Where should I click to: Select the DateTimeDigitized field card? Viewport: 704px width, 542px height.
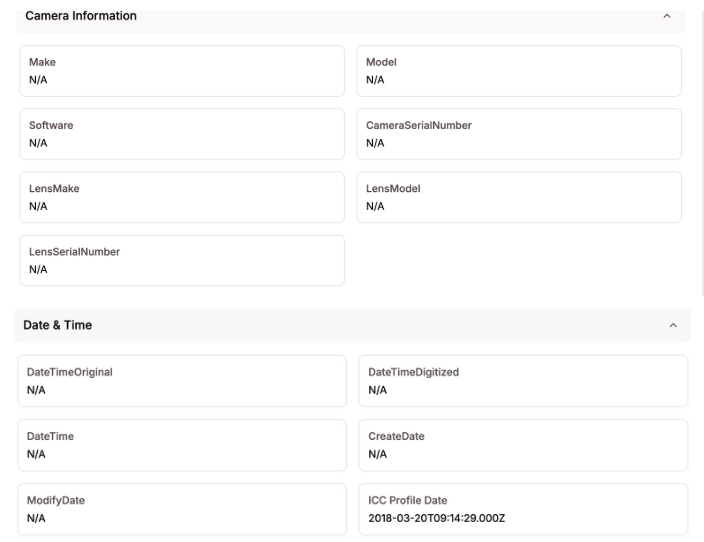tap(523, 381)
